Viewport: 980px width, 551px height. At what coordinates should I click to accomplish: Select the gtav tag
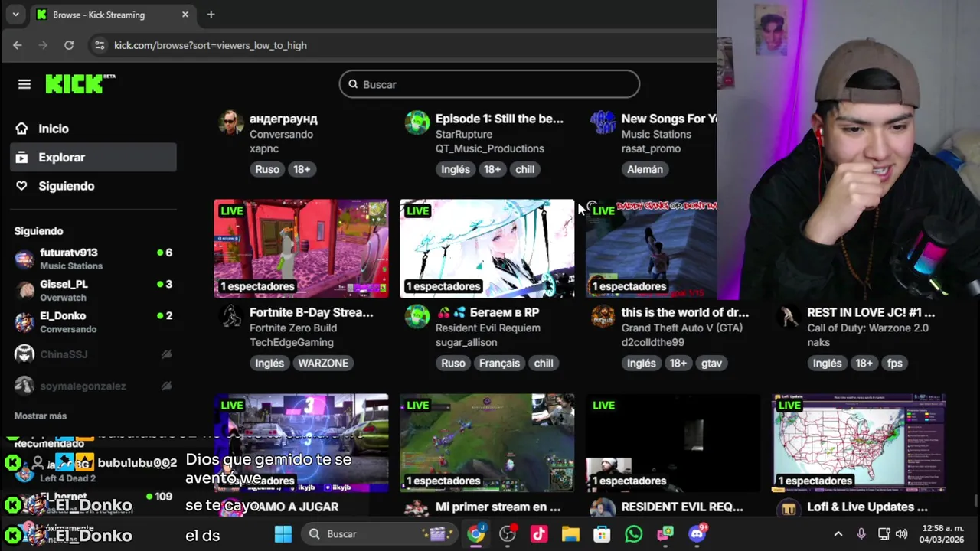[x=711, y=363]
